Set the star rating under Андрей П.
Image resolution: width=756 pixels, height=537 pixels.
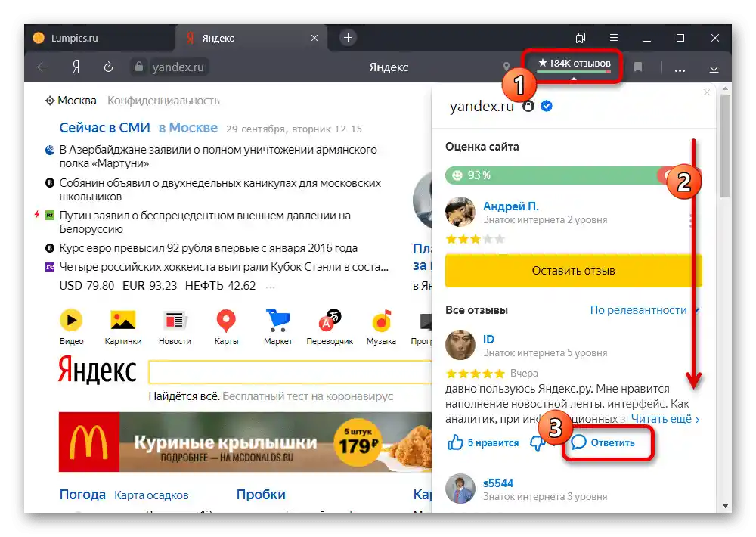(x=475, y=239)
